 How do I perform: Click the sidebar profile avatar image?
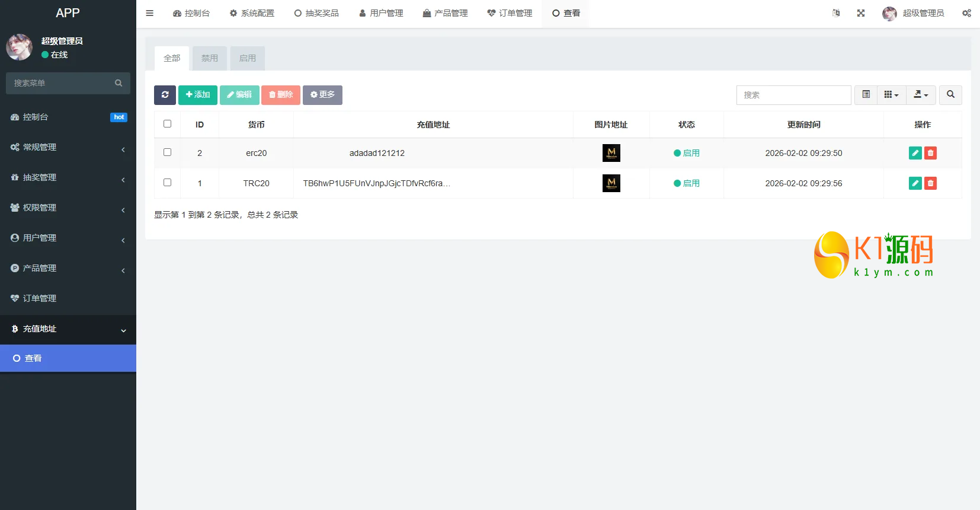point(20,47)
